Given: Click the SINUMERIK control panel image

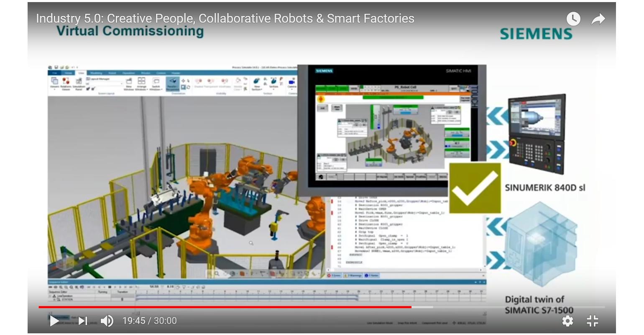Looking at the screenshot, I should click(537, 134).
